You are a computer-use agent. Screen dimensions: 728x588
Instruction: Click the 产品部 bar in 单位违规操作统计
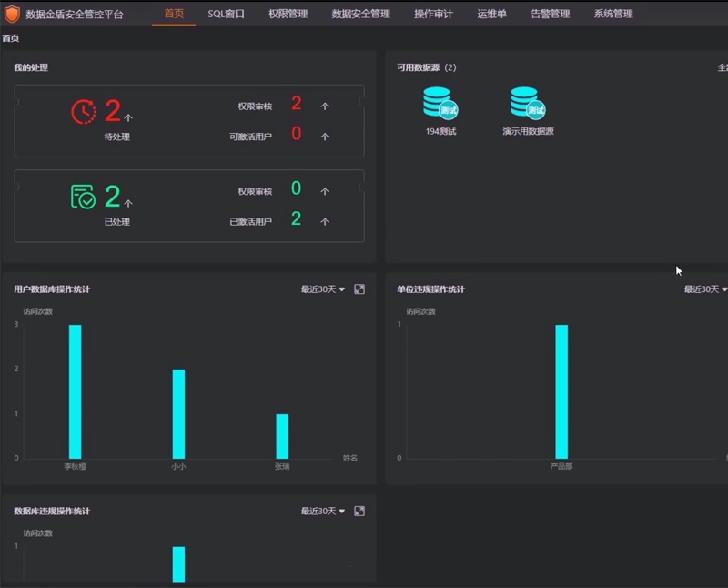pos(561,391)
